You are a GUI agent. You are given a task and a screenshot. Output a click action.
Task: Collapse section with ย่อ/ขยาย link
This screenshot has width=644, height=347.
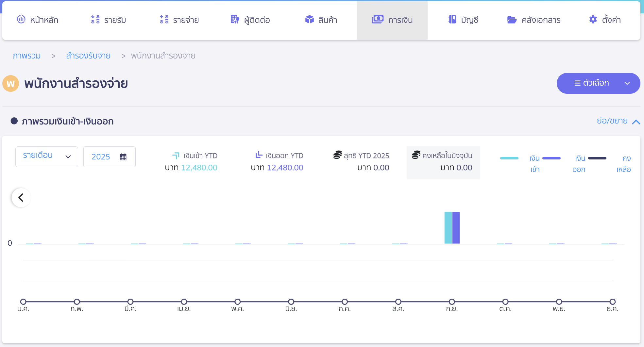coord(618,121)
